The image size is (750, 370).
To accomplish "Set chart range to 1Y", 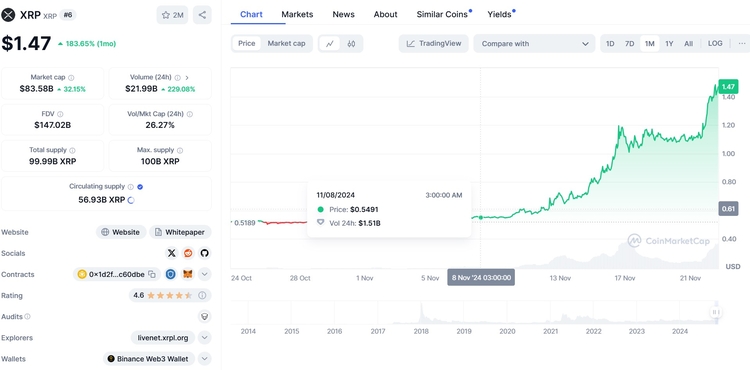I will point(669,44).
